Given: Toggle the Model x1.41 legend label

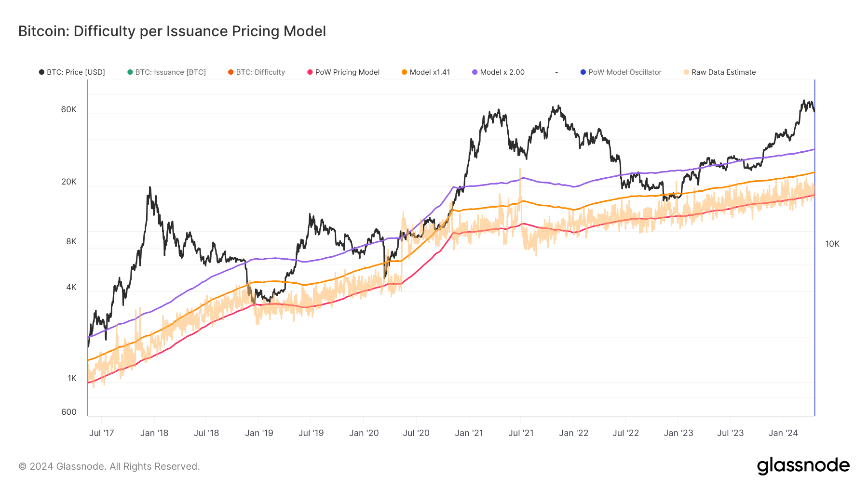Looking at the screenshot, I should click(430, 72).
